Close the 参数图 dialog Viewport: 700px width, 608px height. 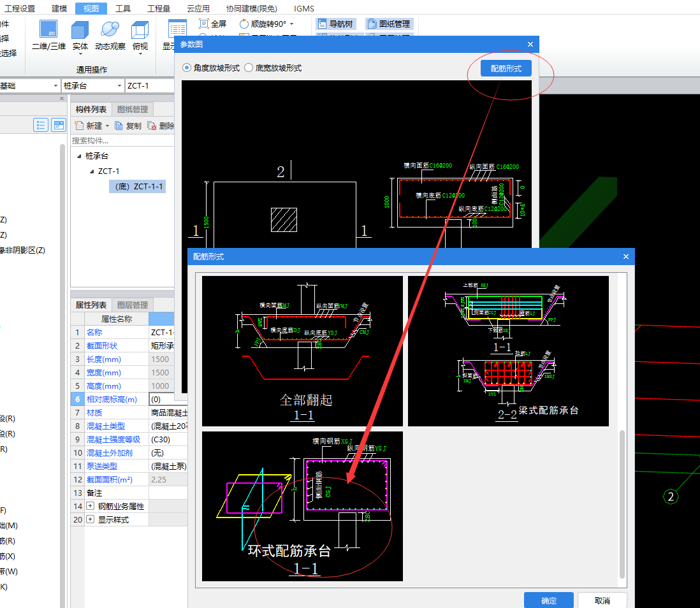530,44
